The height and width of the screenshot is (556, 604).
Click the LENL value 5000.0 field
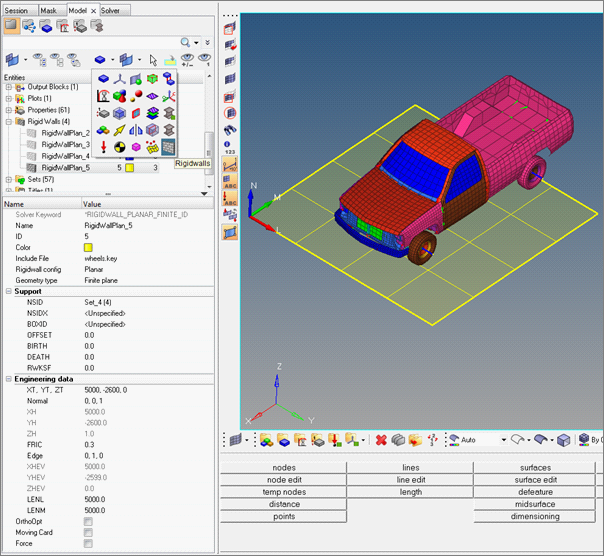click(148, 499)
